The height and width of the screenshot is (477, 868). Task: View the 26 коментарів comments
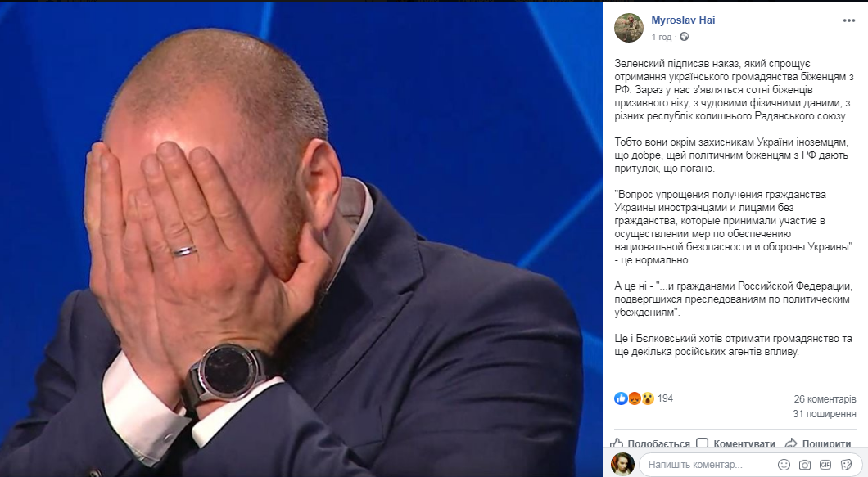click(x=825, y=399)
